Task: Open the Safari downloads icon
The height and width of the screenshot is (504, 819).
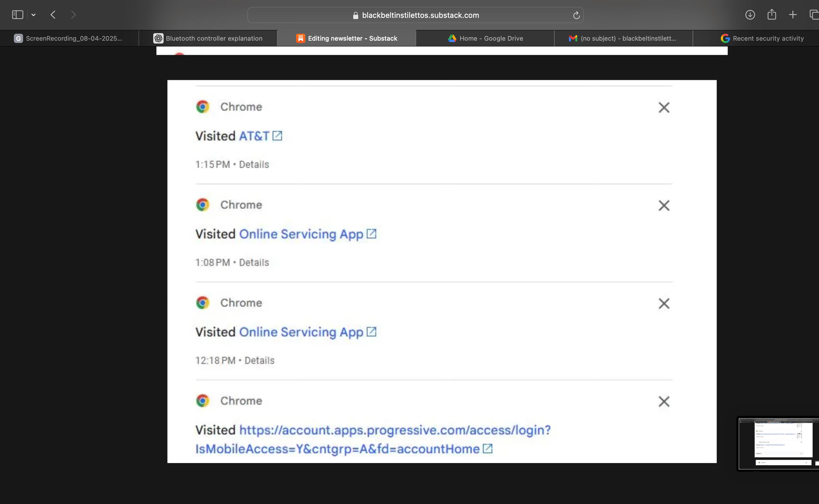Action: click(x=750, y=15)
